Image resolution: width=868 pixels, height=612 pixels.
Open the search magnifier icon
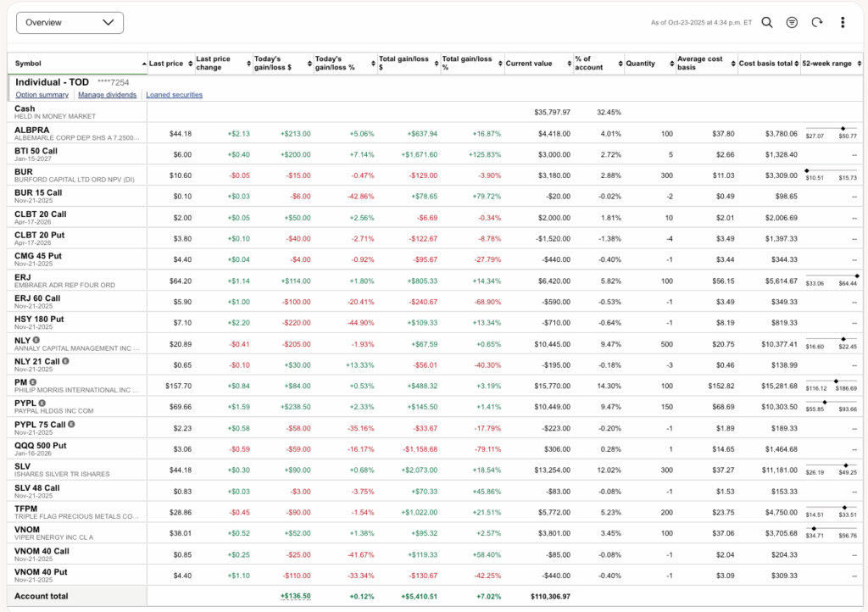[x=766, y=23]
